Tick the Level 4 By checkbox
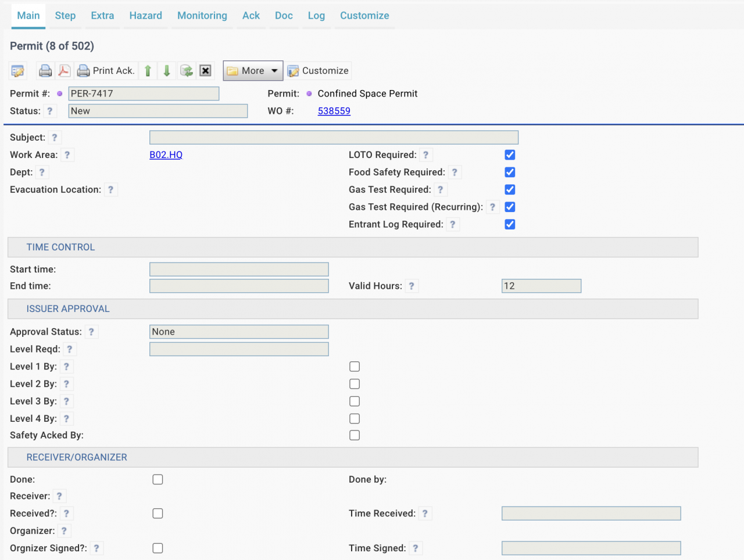Image resolution: width=744 pixels, height=560 pixels. (355, 419)
